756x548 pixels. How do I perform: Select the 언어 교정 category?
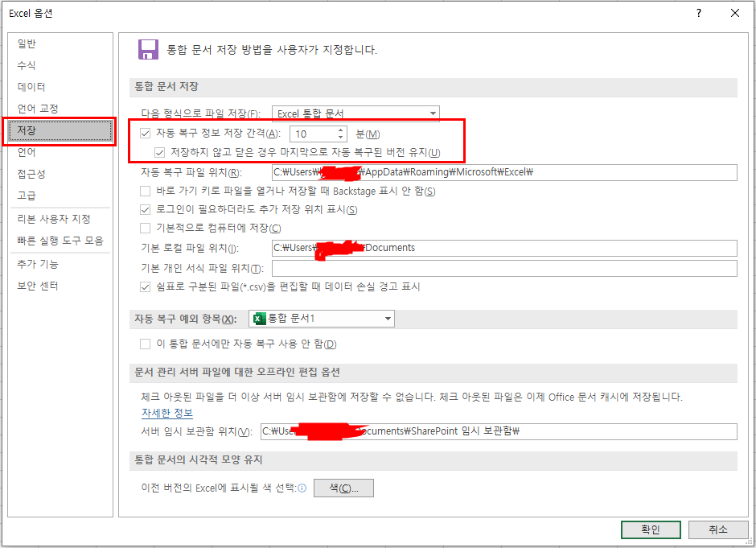tap(60, 109)
